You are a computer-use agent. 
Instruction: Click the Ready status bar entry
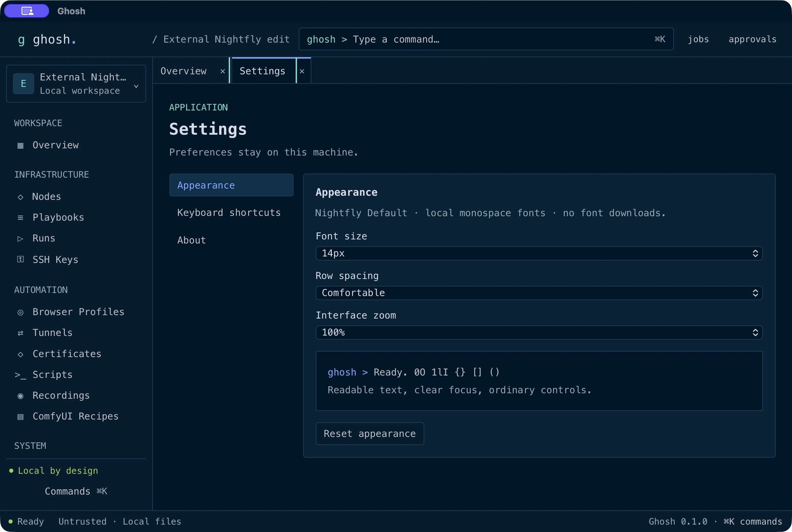26,521
